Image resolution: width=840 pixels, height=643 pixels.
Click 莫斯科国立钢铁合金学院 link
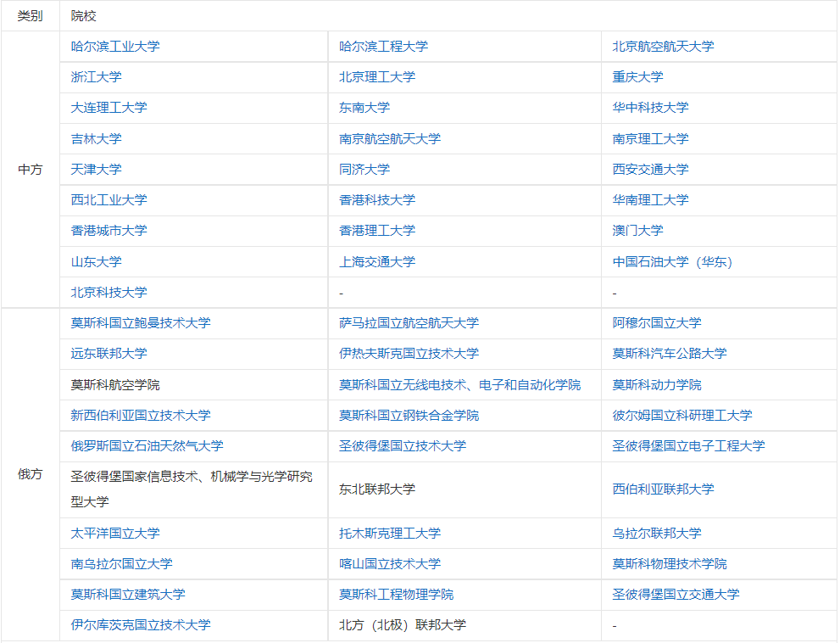coord(409,415)
